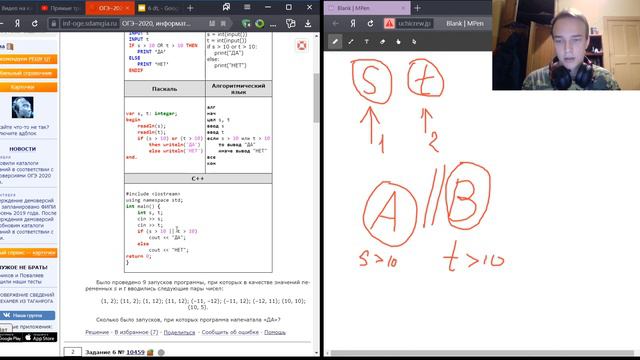640x360 pixels.
Task: Click the scroll down arrow of left page
Action: pyautogui.click(x=316, y=353)
